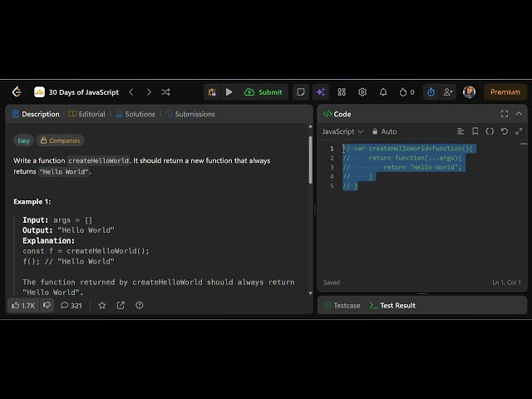Open the notes sticky icon
The width and height of the screenshot is (532, 399).
pos(301,92)
